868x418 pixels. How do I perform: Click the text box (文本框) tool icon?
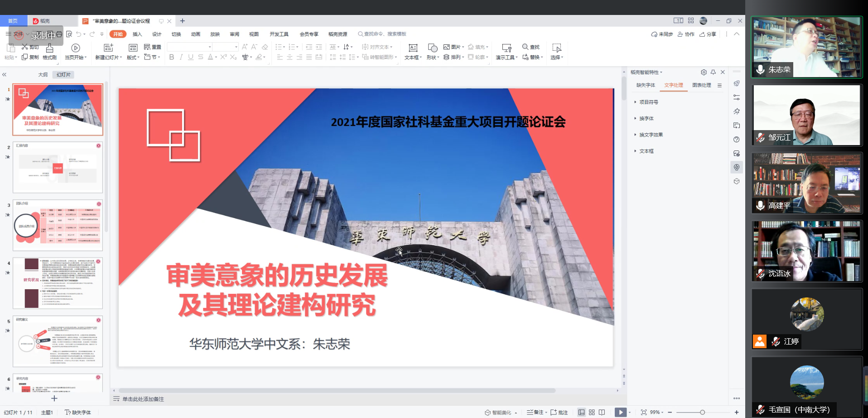(x=413, y=48)
